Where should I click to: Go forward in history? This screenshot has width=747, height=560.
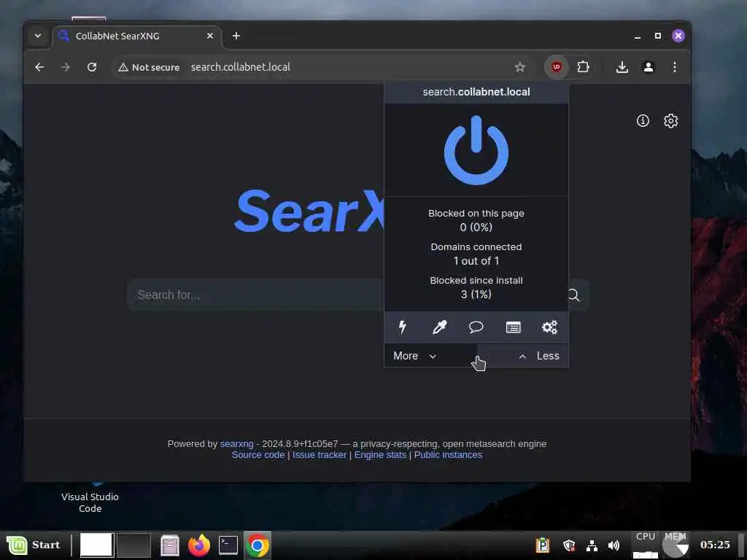pos(66,67)
